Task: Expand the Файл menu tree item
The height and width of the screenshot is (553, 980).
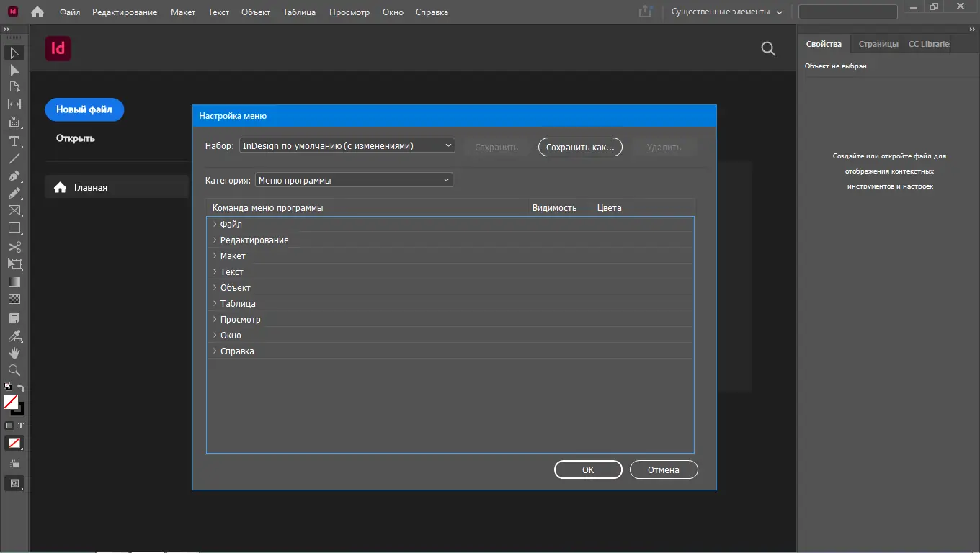Action: point(215,225)
